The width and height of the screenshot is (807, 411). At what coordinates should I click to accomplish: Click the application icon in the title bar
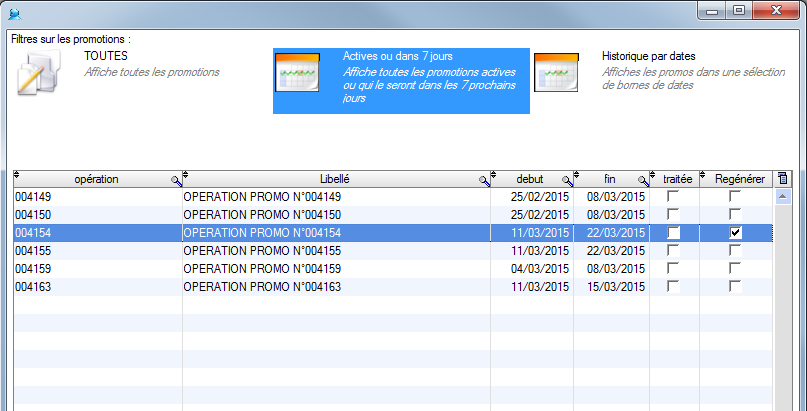[14, 12]
